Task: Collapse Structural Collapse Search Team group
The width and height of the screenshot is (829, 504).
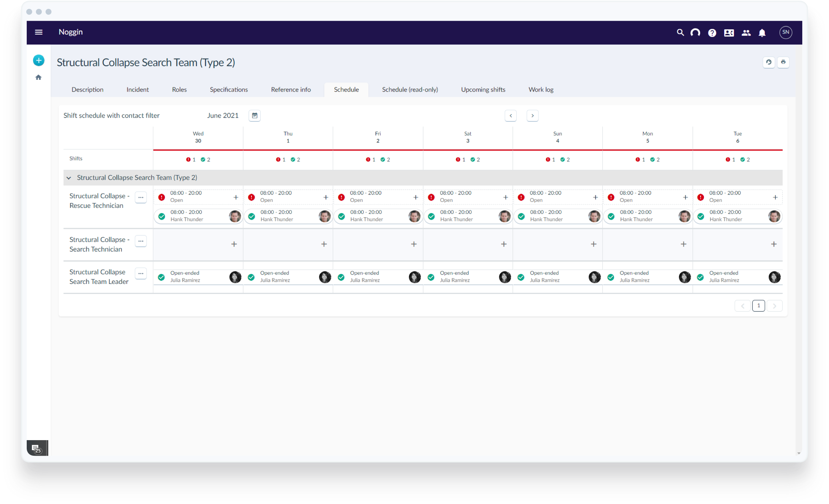Action: pos(69,178)
